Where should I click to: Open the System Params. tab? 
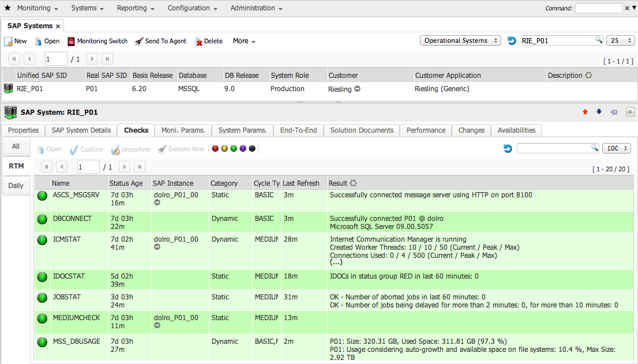click(x=242, y=130)
